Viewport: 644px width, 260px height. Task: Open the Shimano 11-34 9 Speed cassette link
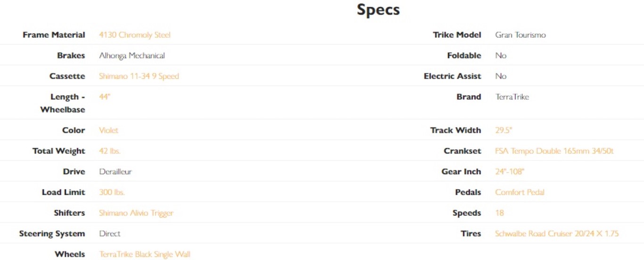pyautogui.click(x=139, y=76)
